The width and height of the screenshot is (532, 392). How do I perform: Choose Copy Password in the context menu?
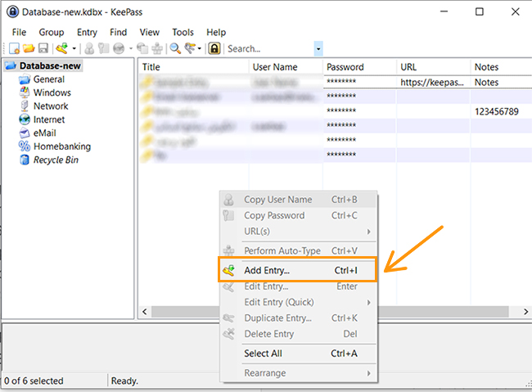click(299, 215)
